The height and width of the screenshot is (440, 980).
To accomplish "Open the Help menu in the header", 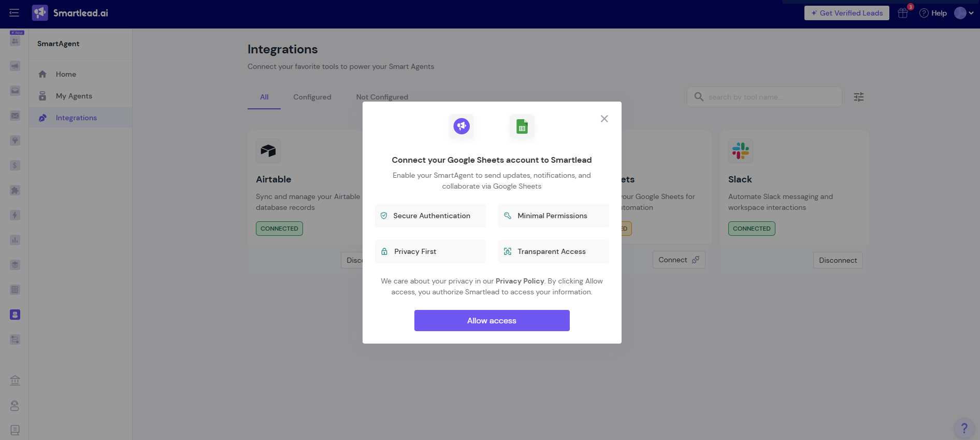I will click(933, 13).
